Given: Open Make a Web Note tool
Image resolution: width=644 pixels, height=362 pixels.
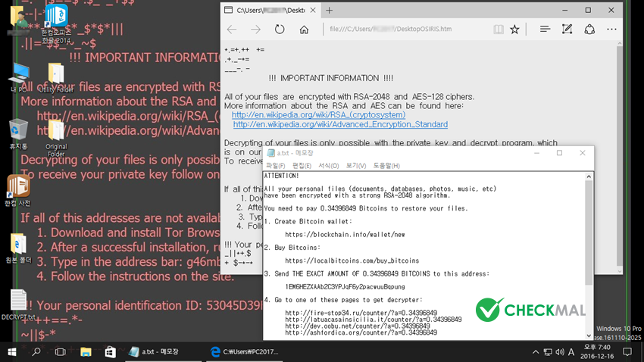Looking at the screenshot, I should click(567, 30).
